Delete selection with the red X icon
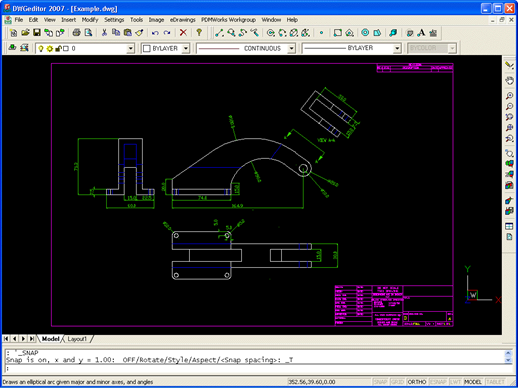Viewport: 518px width, 388px height. [x=183, y=33]
